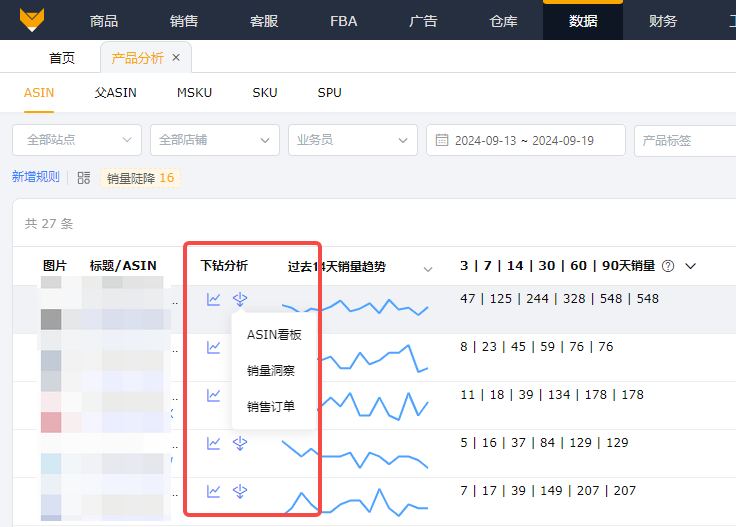Select the SPU dimension tab
This screenshot has height=527, width=736.
[x=330, y=92]
